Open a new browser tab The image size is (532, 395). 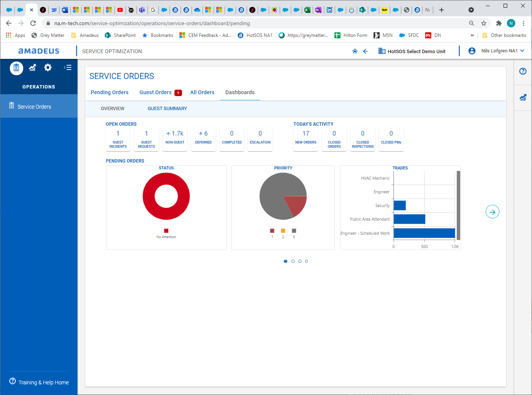442,10
